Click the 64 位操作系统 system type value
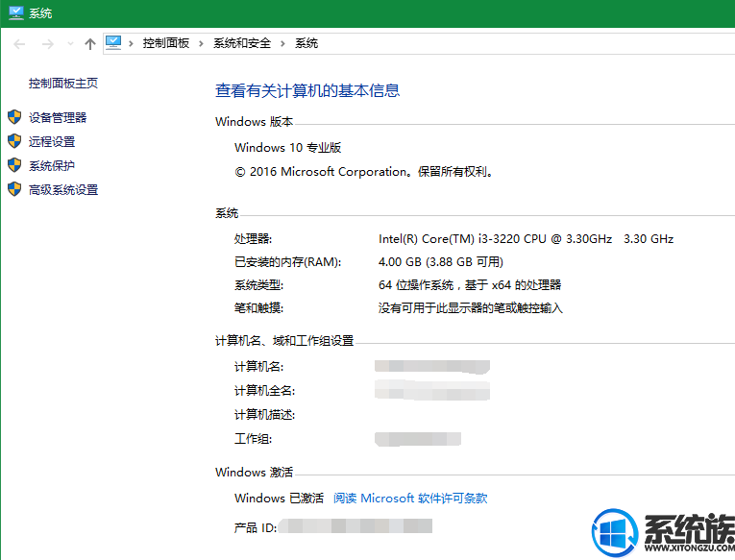735x560 pixels. (470, 285)
